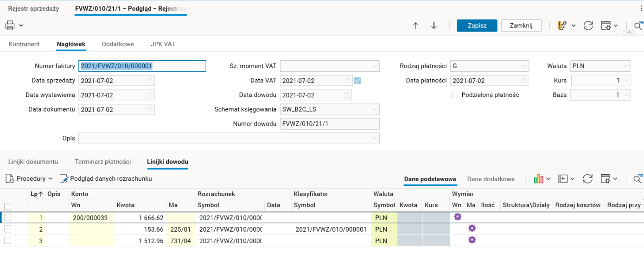Click the Zapisz button
The height and width of the screenshot is (253, 644).
[x=477, y=25]
